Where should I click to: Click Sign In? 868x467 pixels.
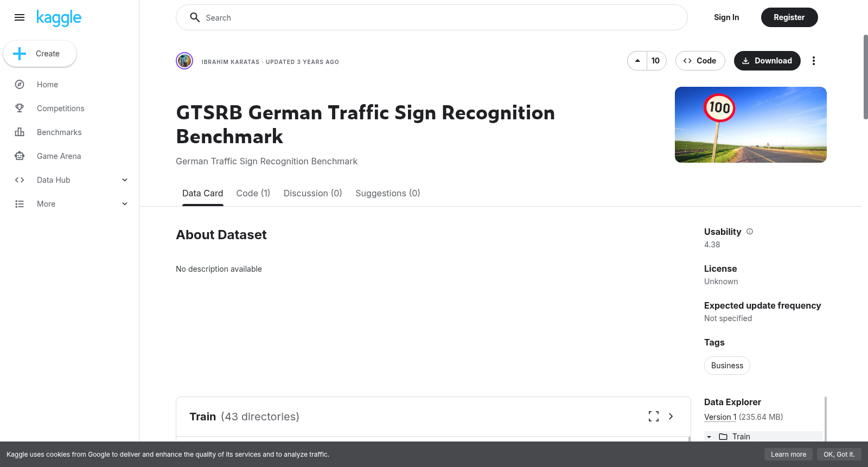point(726,17)
